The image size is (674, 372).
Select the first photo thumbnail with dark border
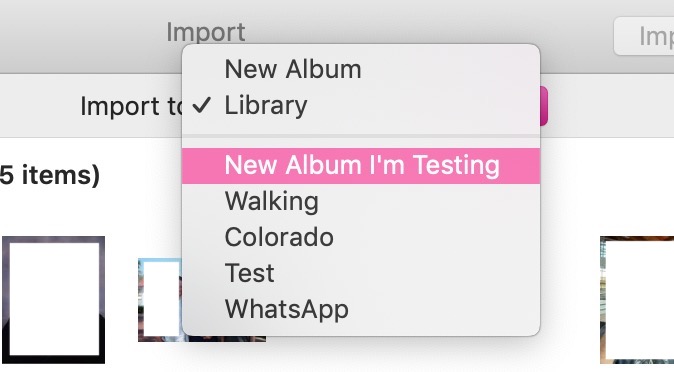(x=54, y=299)
